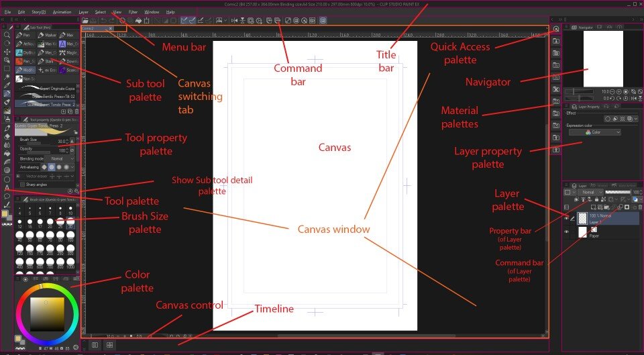The width and height of the screenshot is (644, 355).
Task: Hide Layer 1 using its eye icon
Action: 566,218
